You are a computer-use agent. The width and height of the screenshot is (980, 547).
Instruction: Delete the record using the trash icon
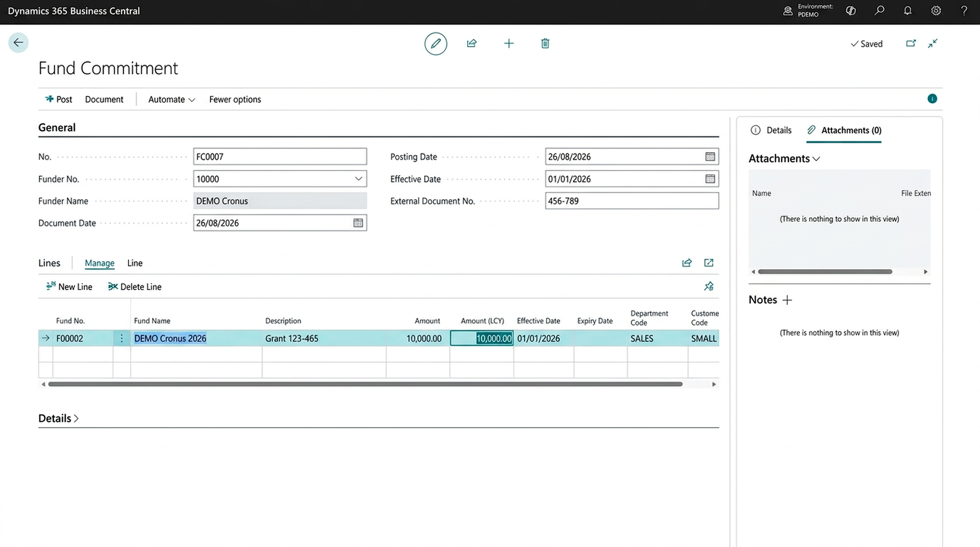coord(545,43)
